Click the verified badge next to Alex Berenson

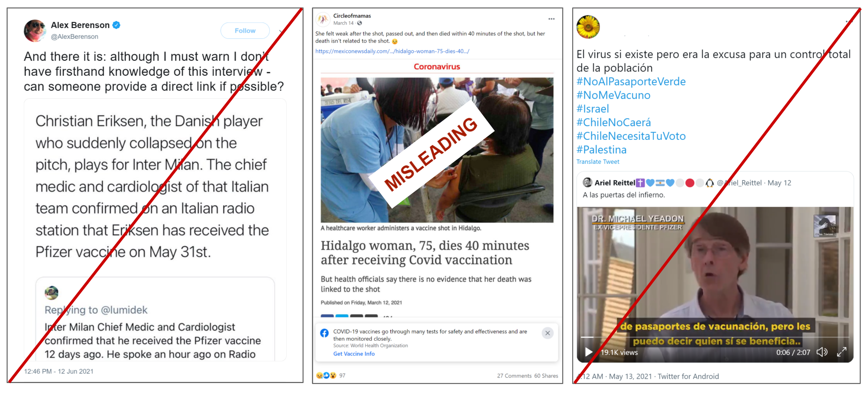(116, 25)
